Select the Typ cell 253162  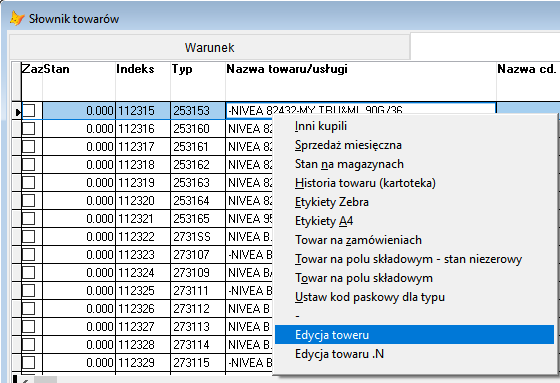click(x=198, y=164)
